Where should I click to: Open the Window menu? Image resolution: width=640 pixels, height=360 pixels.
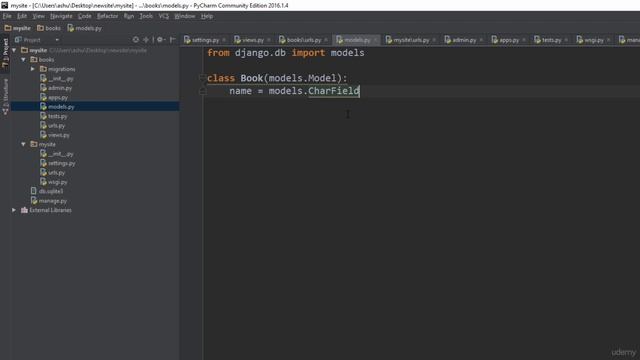[184, 16]
